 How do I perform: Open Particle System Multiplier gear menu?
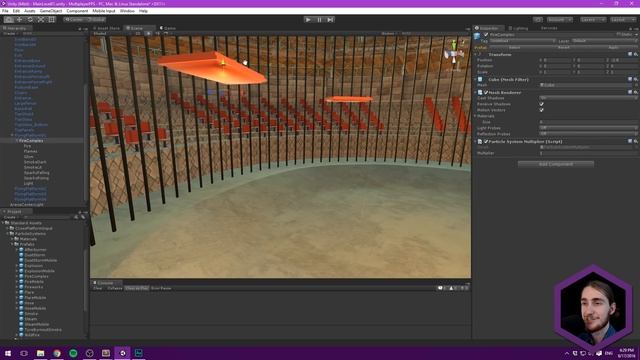click(x=636, y=142)
